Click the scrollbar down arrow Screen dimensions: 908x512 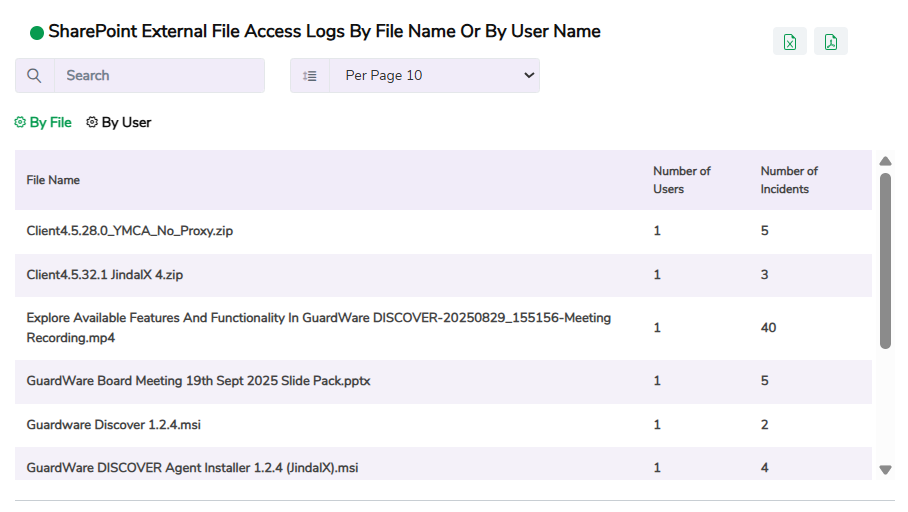tap(885, 469)
